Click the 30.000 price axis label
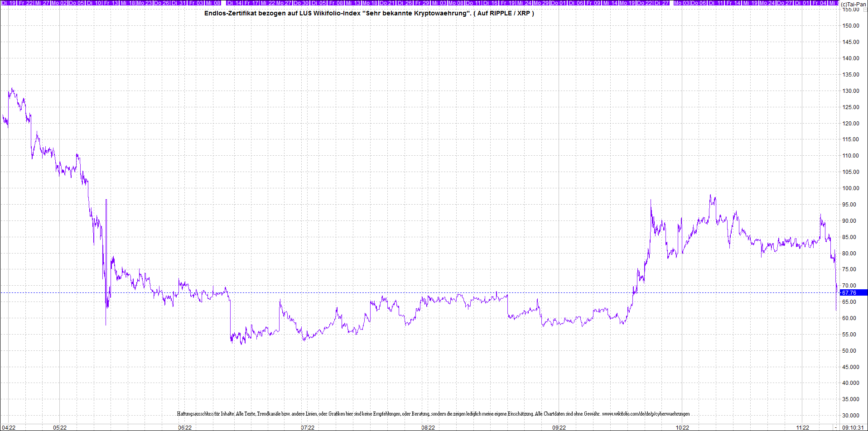The height and width of the screenshot is (431, 868). [x=850, y=416]
